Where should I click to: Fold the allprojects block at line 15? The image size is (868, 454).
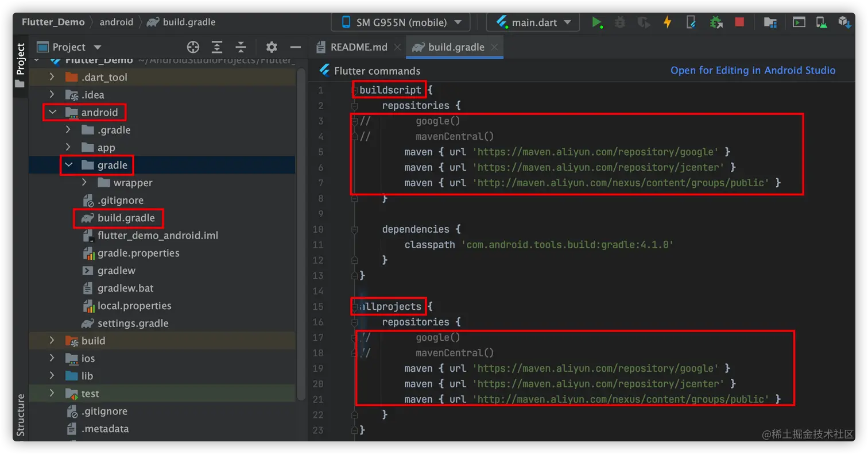coord(355,307)
